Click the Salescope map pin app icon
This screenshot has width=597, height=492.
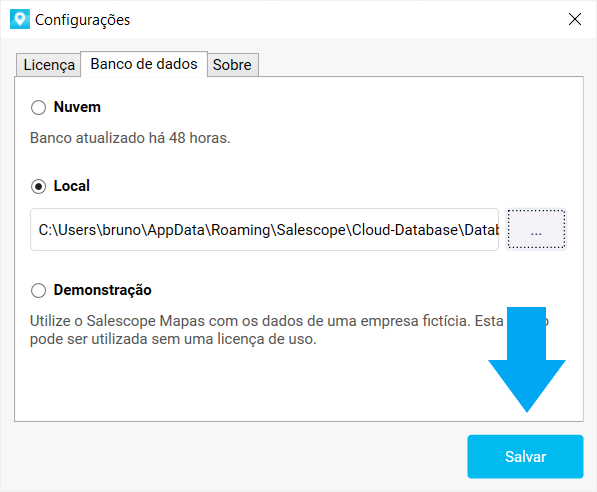[20, 19]
